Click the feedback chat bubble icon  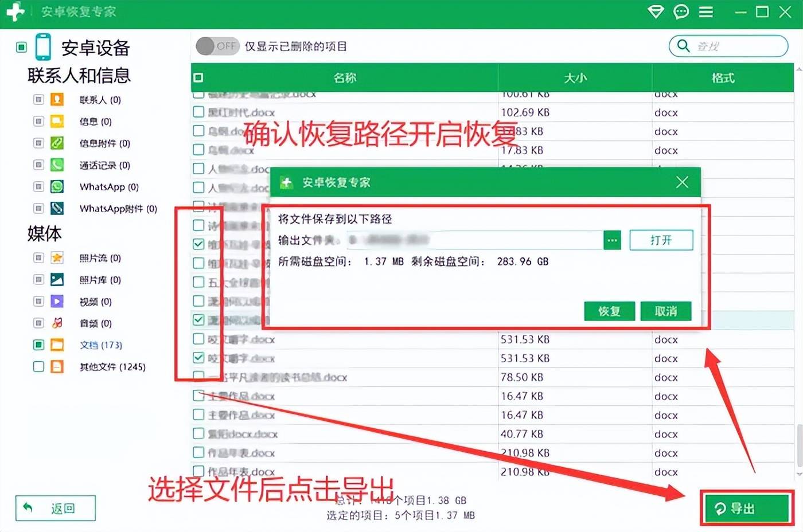pos(681,11)
